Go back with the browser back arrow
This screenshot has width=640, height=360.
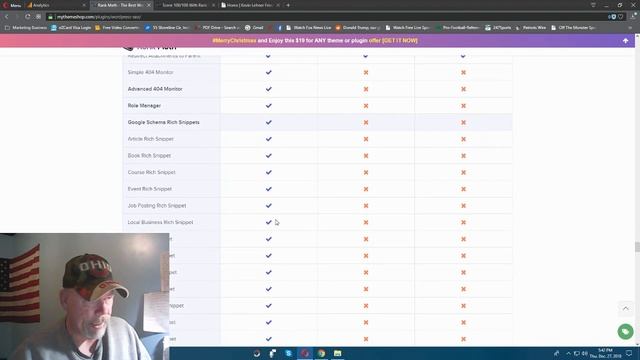[7, 17]
